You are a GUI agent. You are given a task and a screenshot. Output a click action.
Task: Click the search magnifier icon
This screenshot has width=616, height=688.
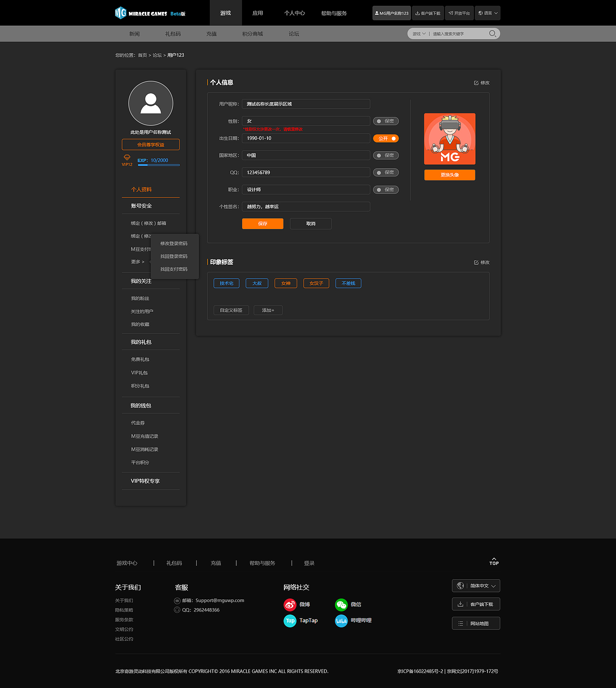click(492, 34)
